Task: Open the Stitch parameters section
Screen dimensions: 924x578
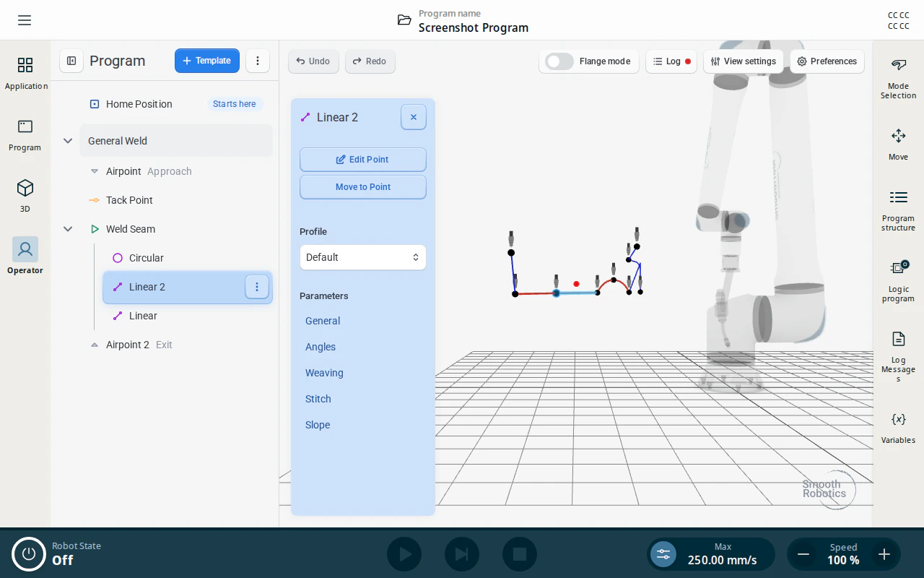Action: 318,399
